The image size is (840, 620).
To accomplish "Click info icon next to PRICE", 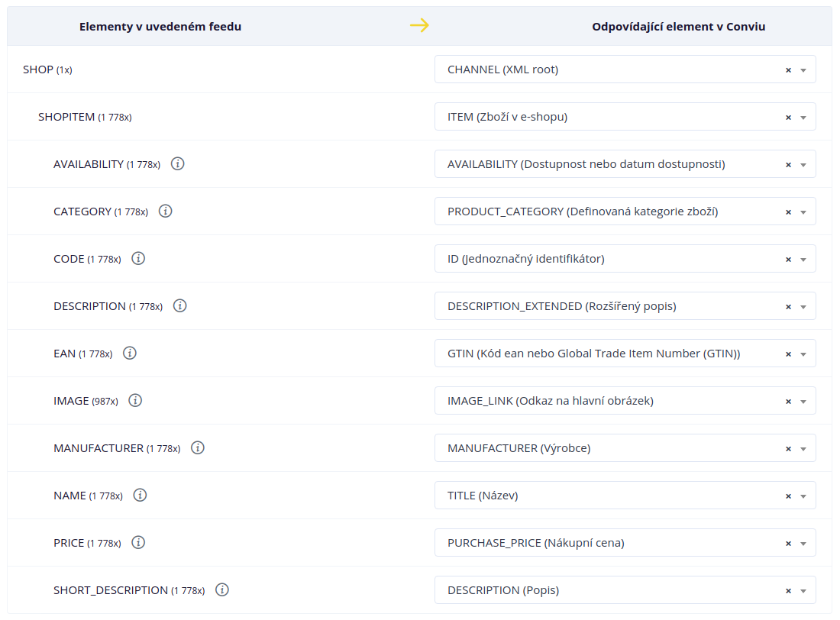I will pyautogui.click(x=138, y=542).
